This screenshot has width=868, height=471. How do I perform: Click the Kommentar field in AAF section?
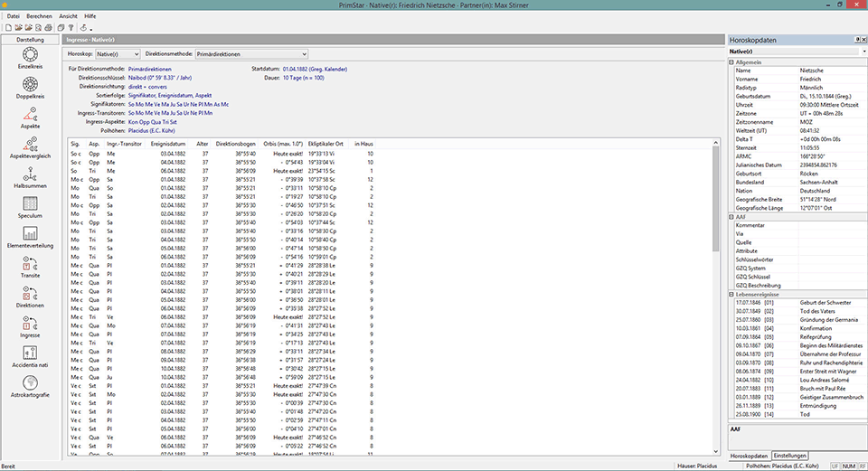coord(833,225)
